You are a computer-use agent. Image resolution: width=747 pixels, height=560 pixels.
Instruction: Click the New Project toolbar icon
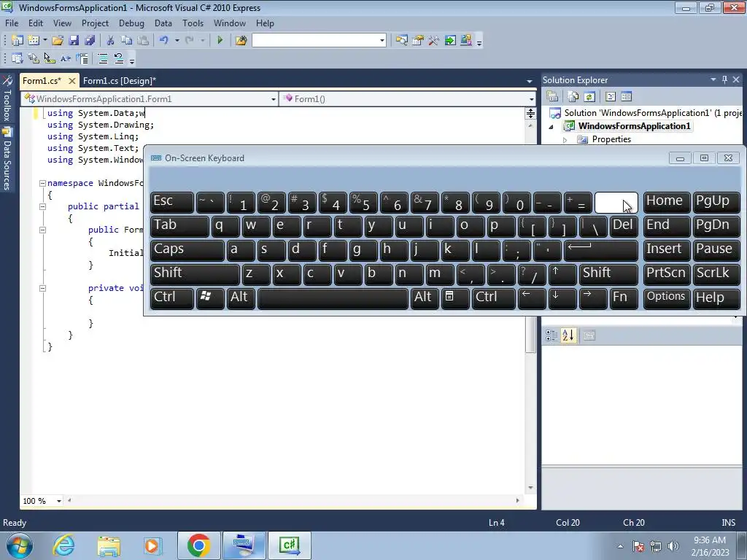click(x=18, y=41)
